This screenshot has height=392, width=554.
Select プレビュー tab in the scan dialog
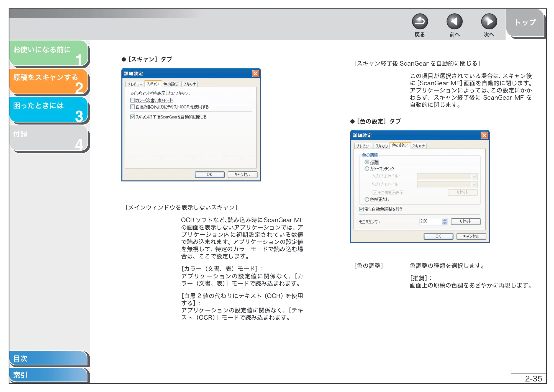pyautogui.click(x=135, y=84)
